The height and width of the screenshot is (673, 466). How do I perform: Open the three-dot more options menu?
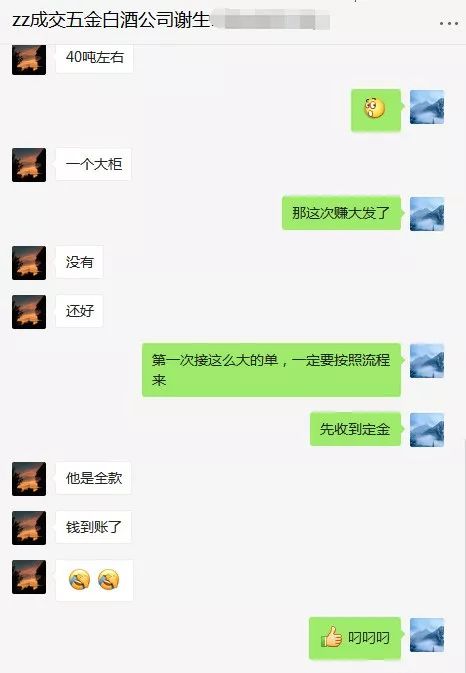[449, 23]
